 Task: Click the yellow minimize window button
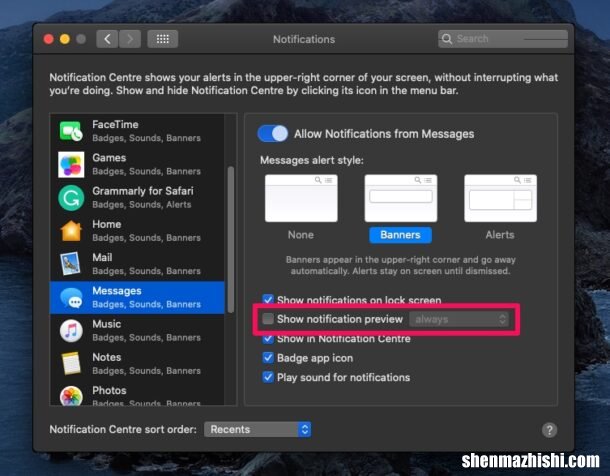tap(65, 39)
